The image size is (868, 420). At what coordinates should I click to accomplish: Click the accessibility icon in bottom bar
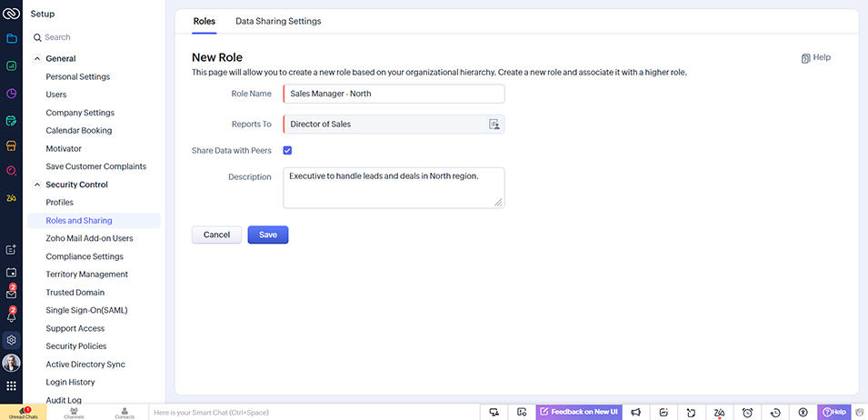(803, 412)
